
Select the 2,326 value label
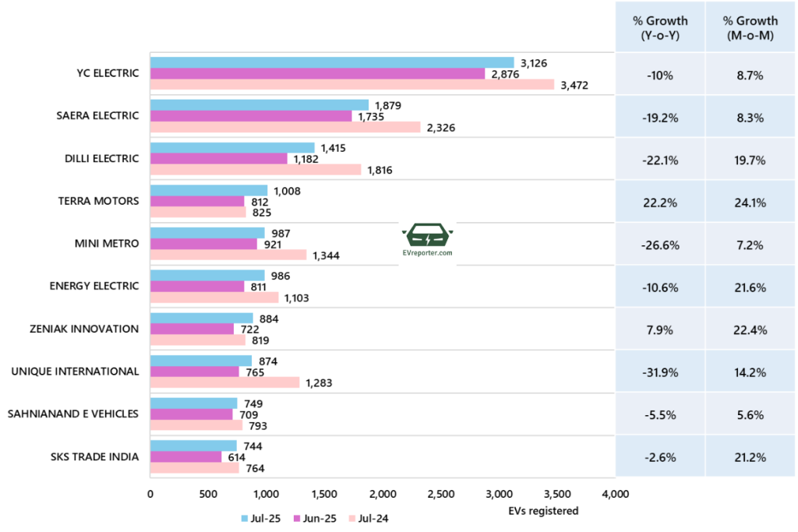point(441,128)
